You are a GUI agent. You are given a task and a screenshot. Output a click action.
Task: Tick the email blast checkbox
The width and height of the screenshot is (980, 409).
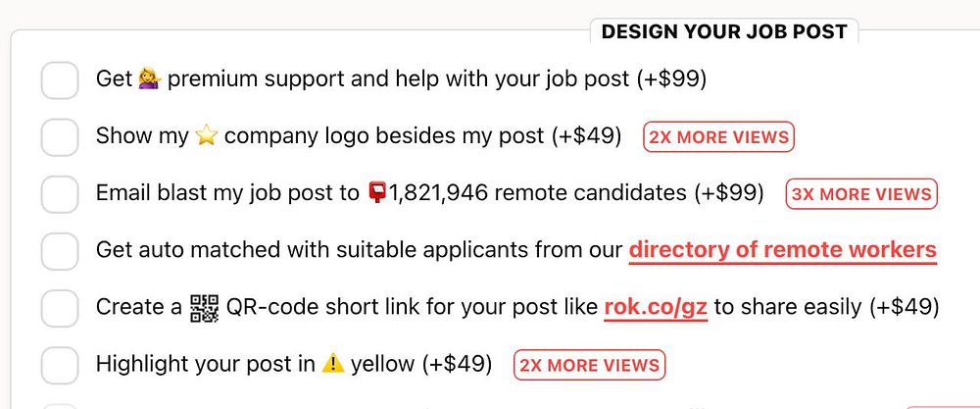[x=60, y=194]
